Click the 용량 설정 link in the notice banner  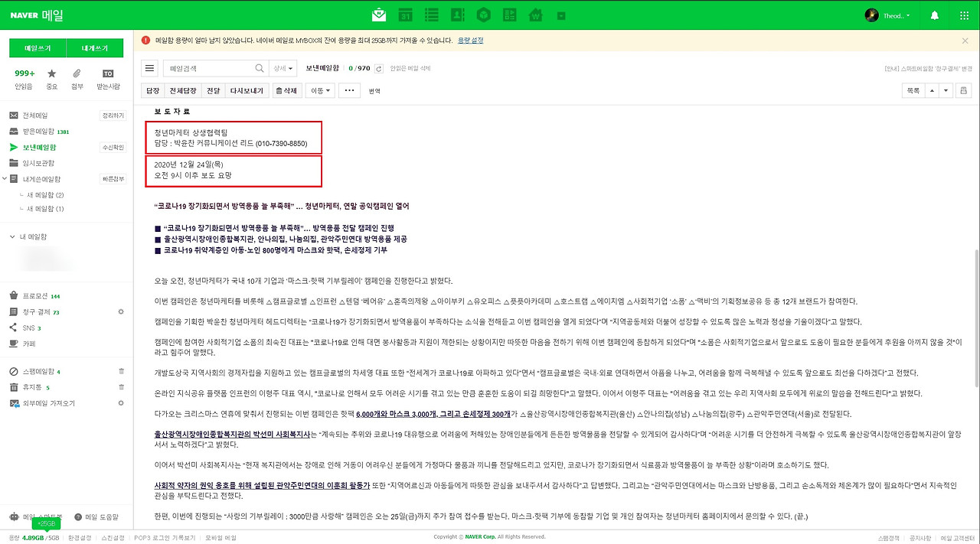coord(469,40)
